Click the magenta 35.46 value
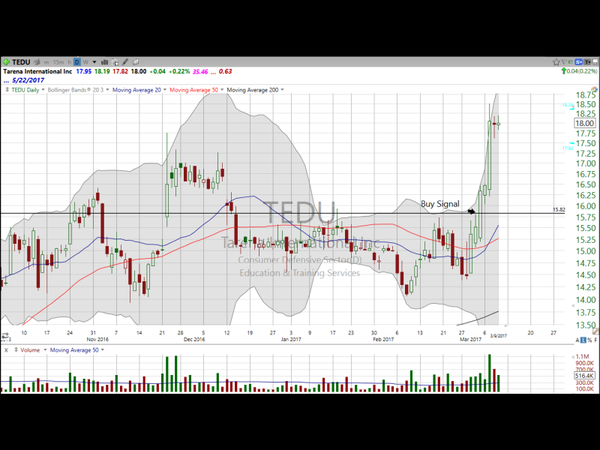 tap(201, 72)
